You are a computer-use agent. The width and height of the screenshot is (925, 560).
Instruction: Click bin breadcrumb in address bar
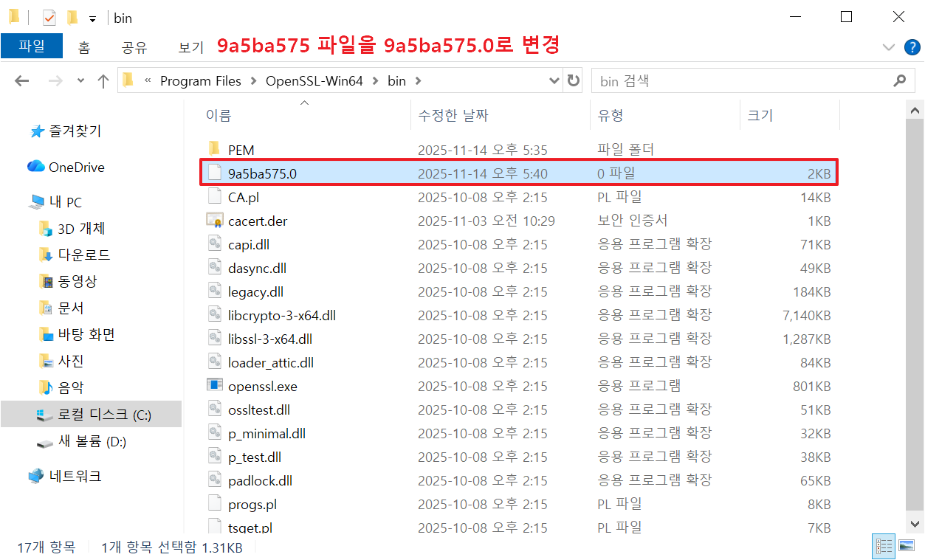pyautogui.click(x=397, y=81)
